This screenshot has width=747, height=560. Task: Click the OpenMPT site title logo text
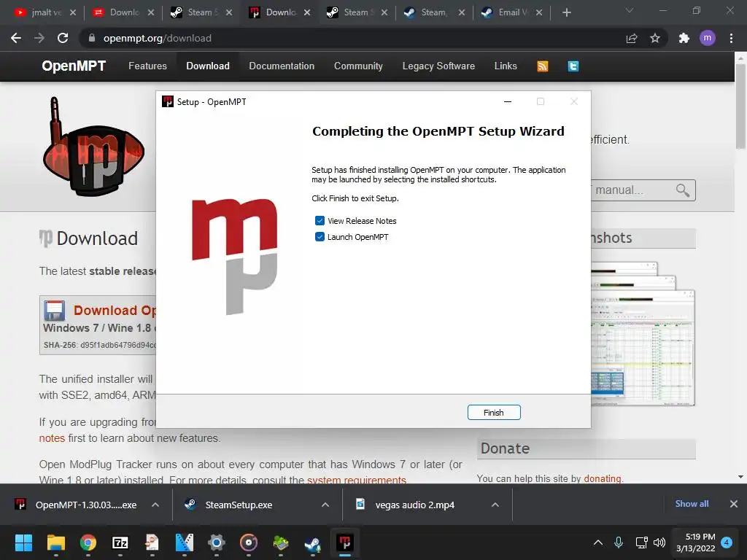74,66
